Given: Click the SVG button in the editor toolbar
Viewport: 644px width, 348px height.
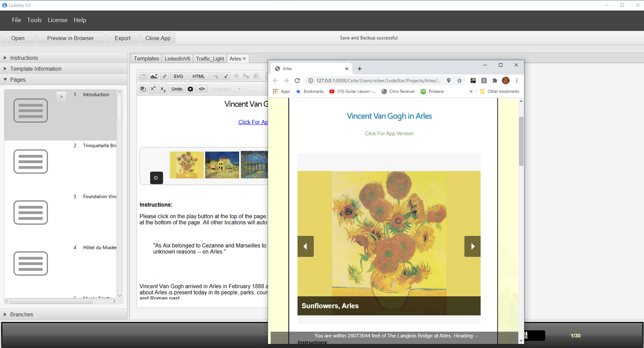Looking at the screenshot, I should (x=178, y=76).
